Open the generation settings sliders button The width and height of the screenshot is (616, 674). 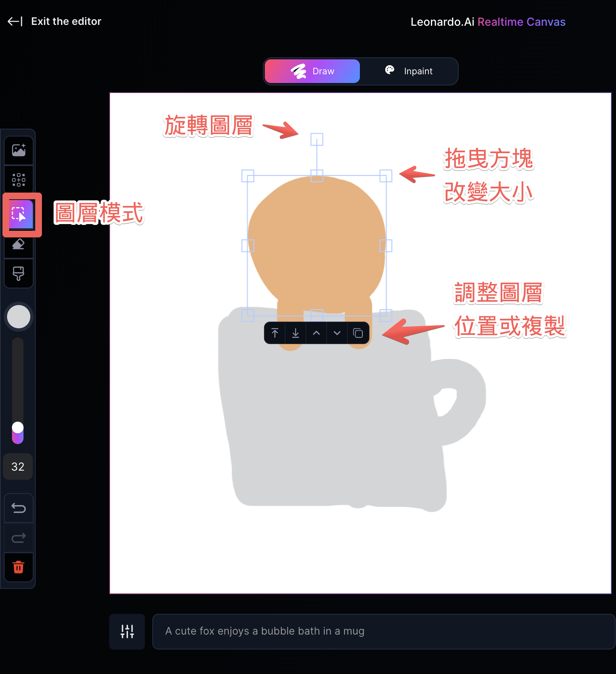[x=127, y=631]
